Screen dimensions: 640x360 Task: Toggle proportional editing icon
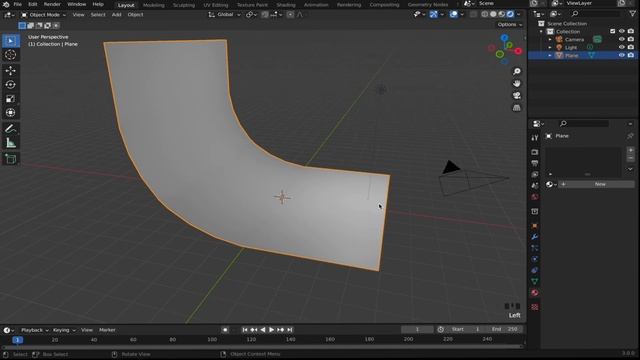290,15
